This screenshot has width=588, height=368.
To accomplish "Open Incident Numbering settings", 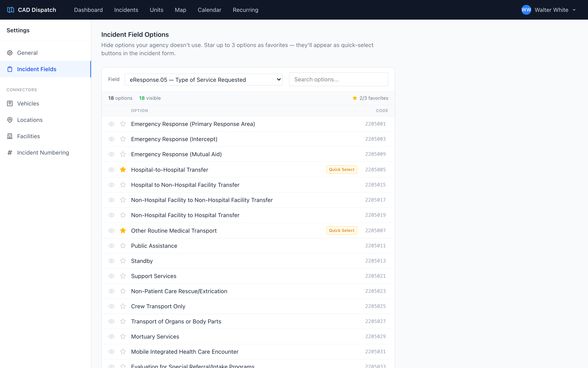I will (x=46, y=153).
